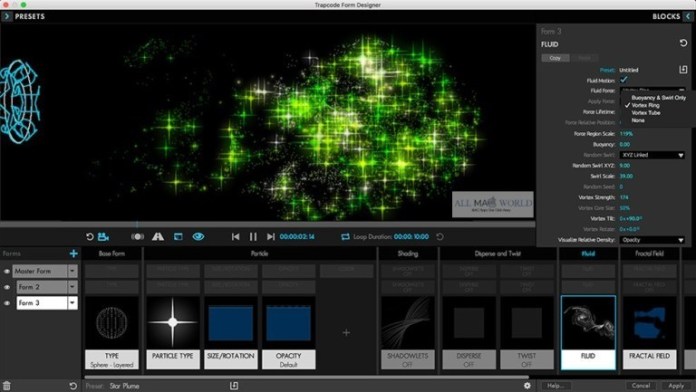Select Vortex Ring in force menu

645,105
